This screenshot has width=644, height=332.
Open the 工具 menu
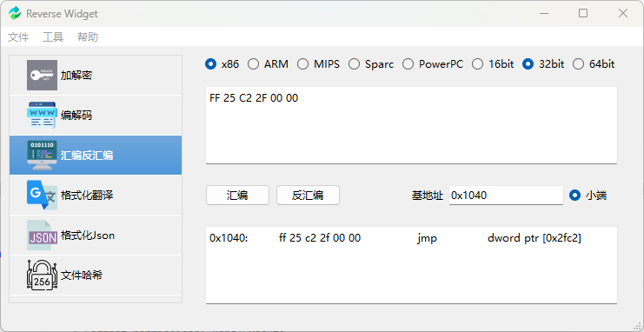click(53, 37)
